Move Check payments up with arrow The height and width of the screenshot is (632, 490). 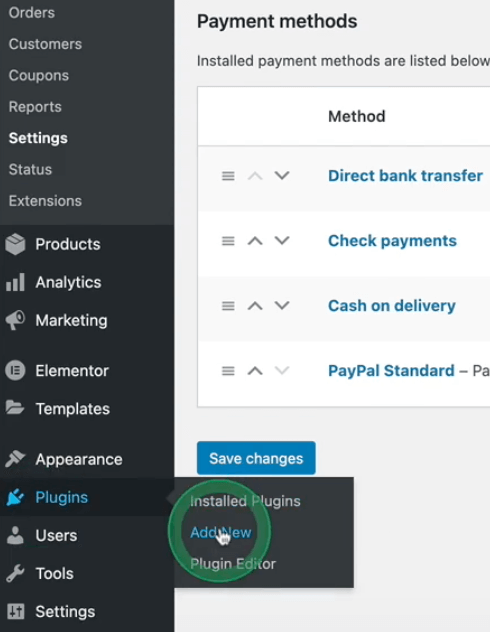[x=255, y=241]
